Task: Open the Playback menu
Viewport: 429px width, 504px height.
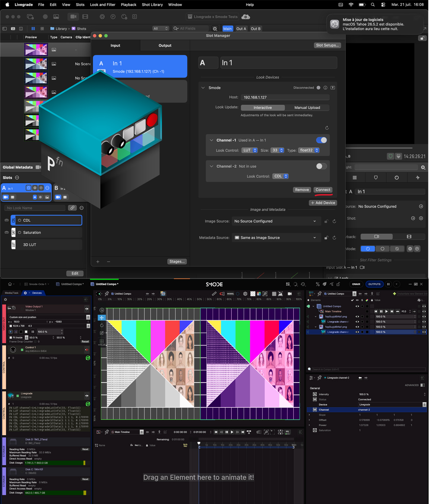Action: point(128,5)
